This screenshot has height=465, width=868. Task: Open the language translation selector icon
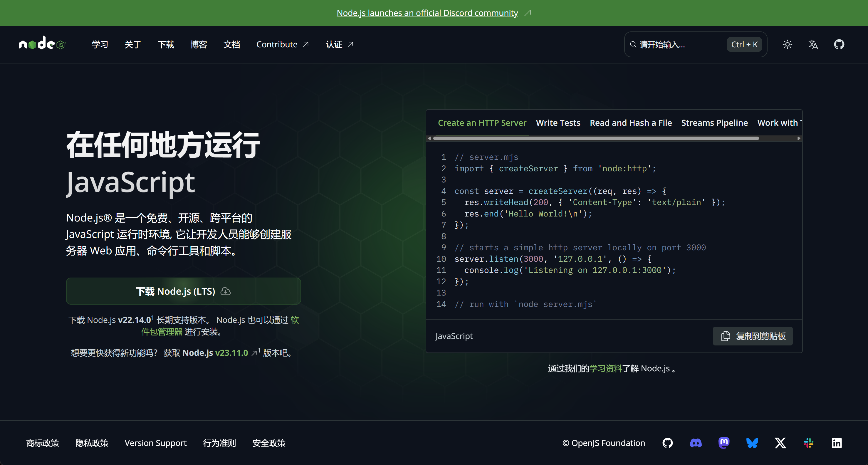click(x=813, y=44)
